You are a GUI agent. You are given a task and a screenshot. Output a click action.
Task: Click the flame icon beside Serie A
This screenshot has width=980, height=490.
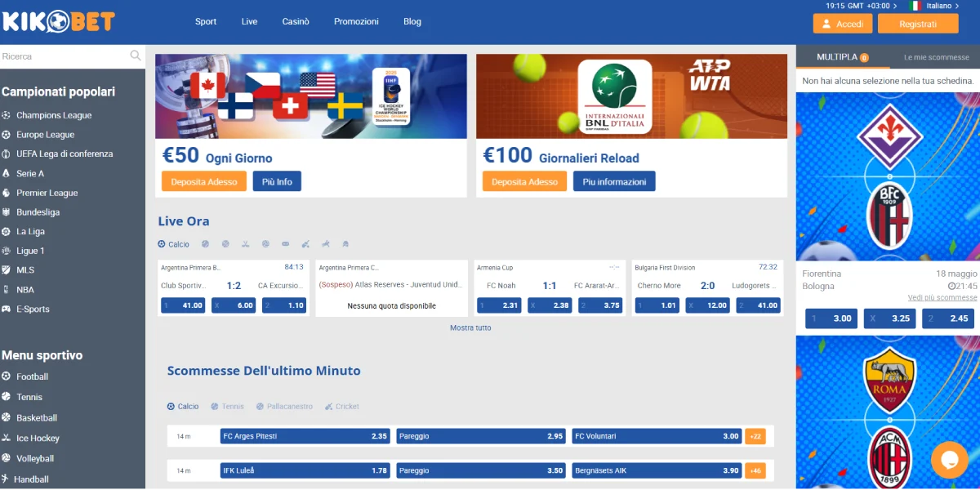7,174
